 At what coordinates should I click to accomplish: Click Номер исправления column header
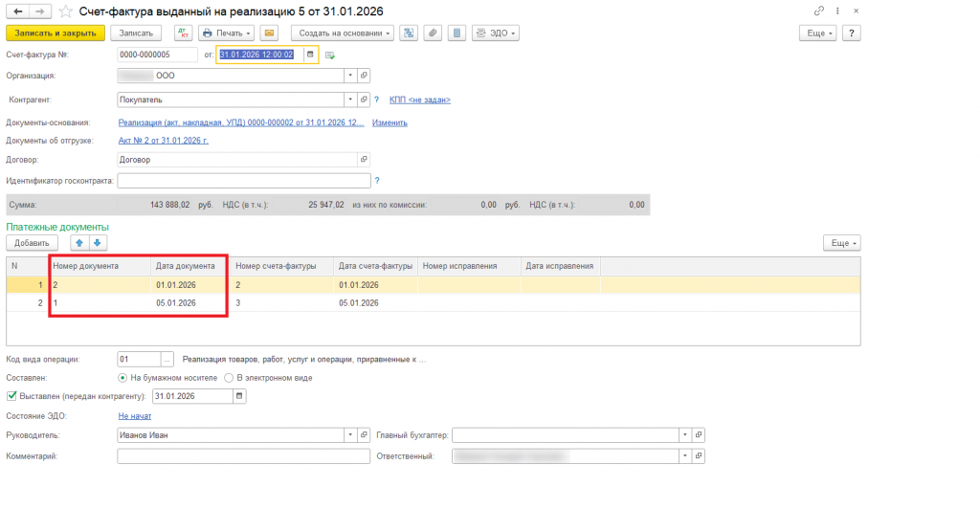[469, 266]
